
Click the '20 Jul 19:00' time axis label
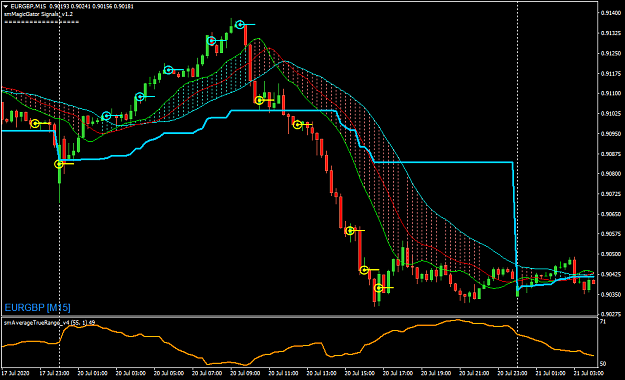[x=436, y=373]
